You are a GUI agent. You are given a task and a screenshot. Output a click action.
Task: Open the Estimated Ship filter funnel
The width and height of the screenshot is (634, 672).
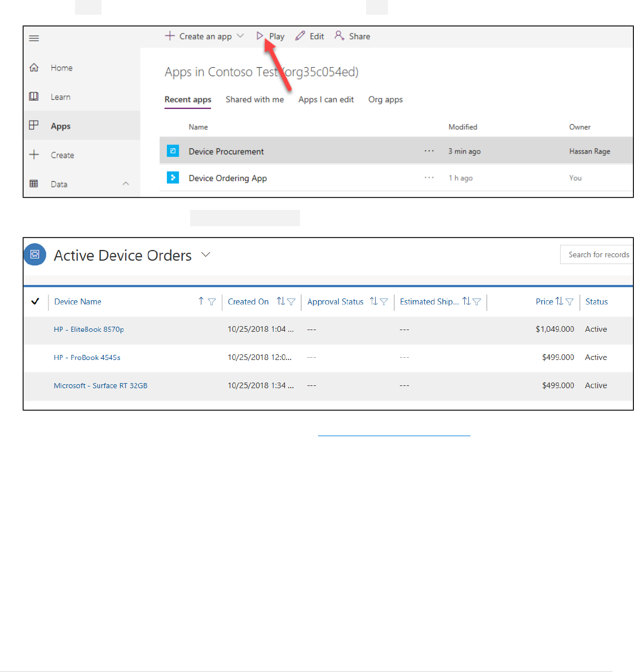477,302
